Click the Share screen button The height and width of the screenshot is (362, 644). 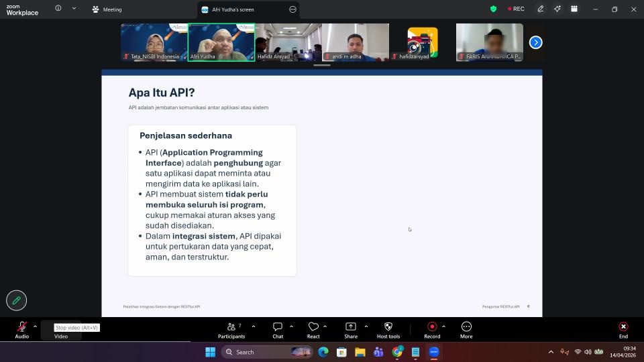click(351, 330)
